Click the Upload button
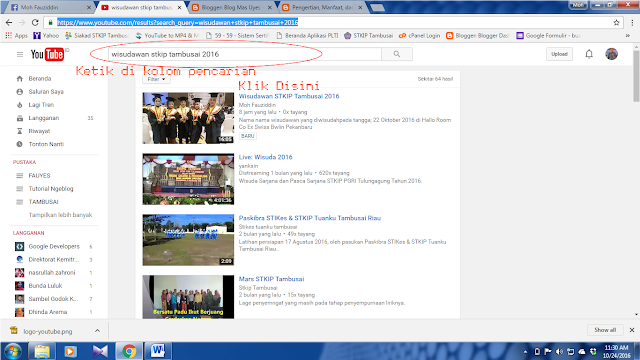The image size is (640, 360). [x=559, y=54]
